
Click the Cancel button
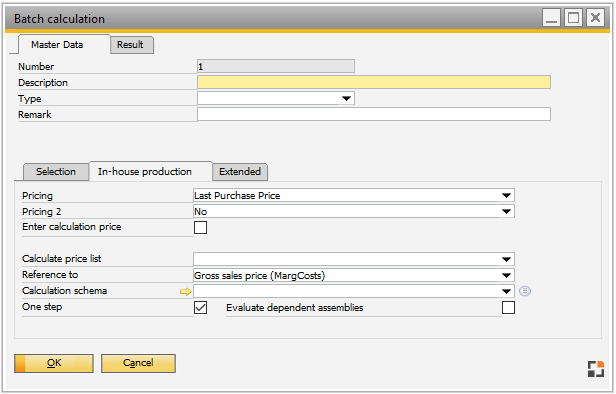[x=138, y=363]
